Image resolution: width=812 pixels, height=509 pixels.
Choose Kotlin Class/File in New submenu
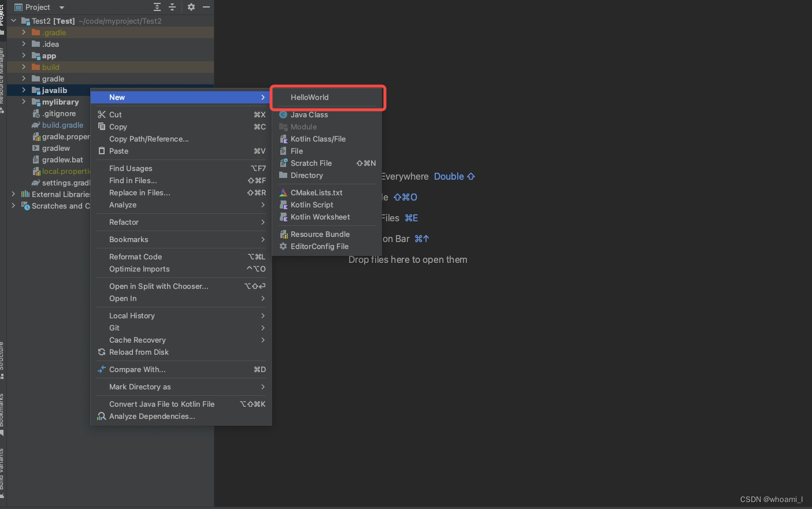point(327,139)
